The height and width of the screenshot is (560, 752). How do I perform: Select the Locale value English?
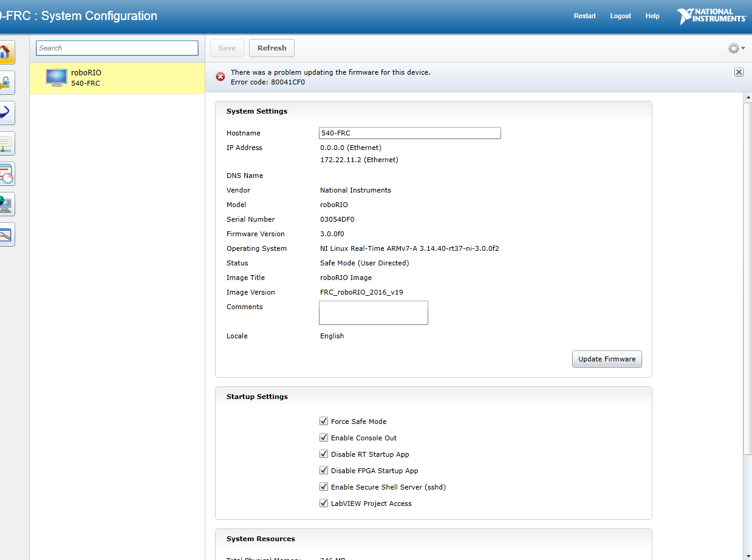(x=332, y=336)
